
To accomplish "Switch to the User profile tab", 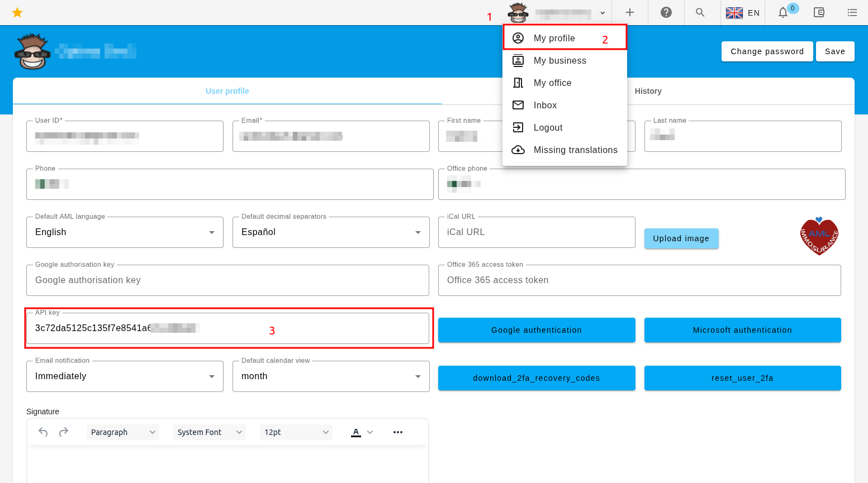I will pos(227,91).
